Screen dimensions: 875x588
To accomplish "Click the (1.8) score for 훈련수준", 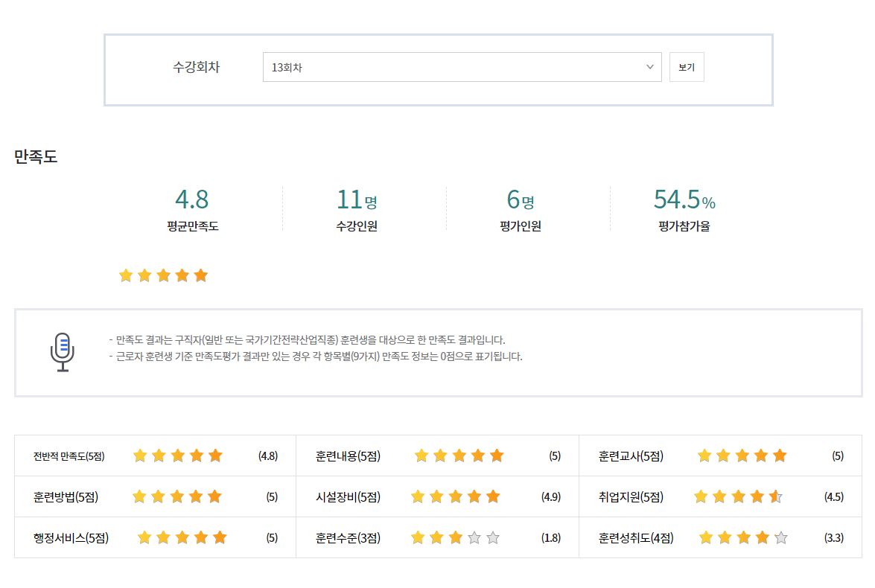I will point(551,538).
